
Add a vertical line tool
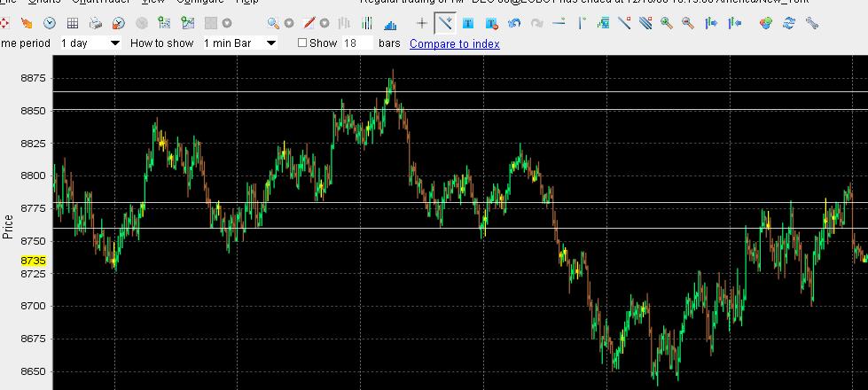[582, 23]
